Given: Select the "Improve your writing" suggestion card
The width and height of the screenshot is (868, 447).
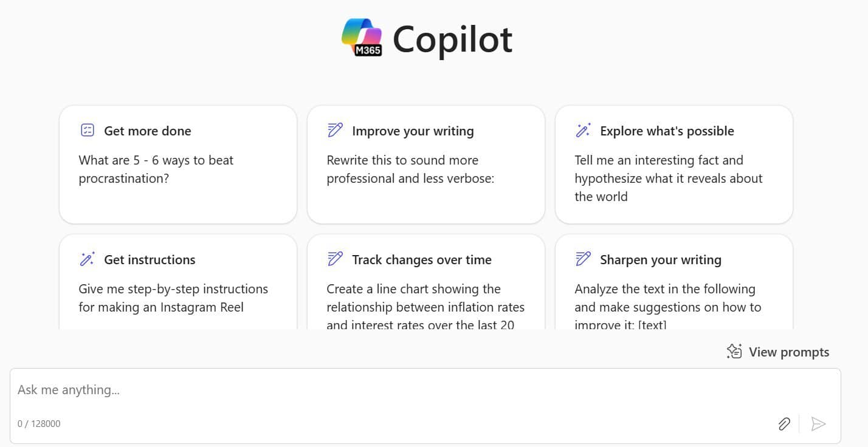Looking at the screenshot, I should 425,164.
